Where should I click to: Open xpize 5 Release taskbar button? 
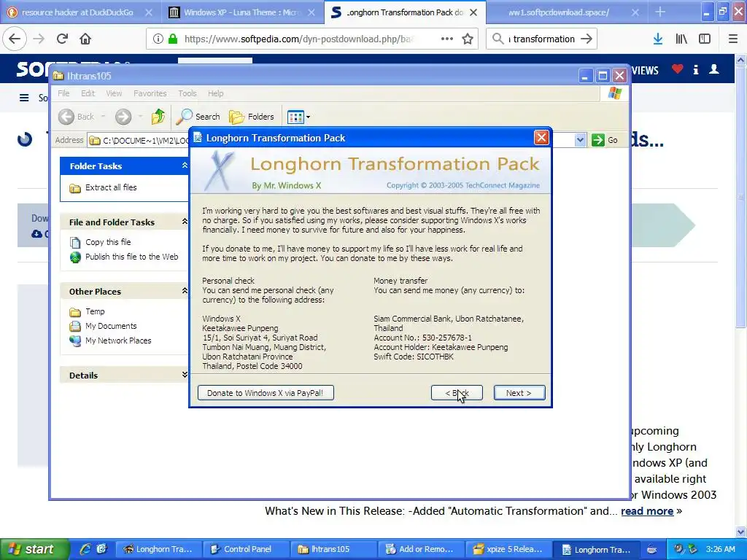pyautogui.click(x=508, y=549)
